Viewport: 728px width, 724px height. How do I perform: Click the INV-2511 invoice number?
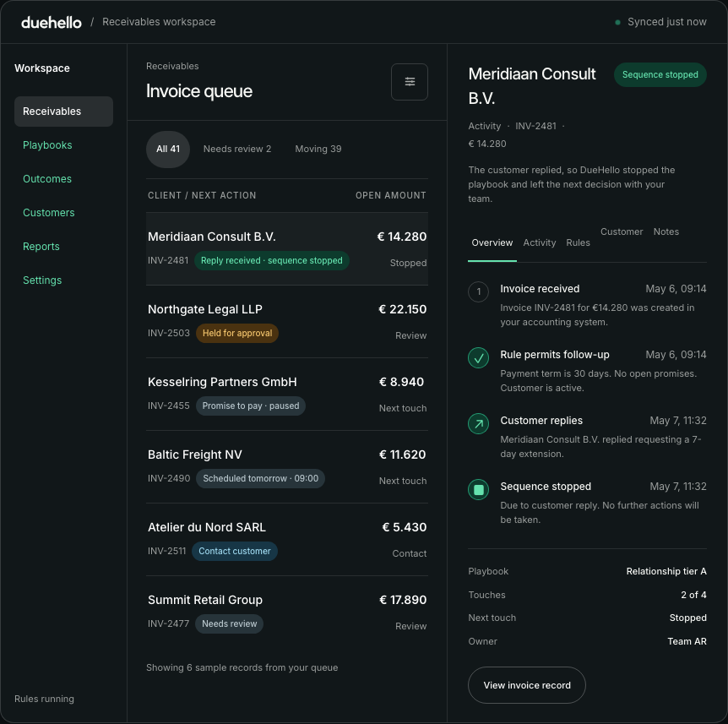coord(166,552)
